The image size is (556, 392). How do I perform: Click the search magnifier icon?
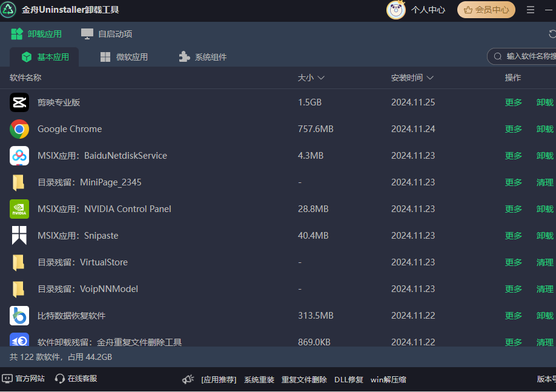tap(497, 56)
